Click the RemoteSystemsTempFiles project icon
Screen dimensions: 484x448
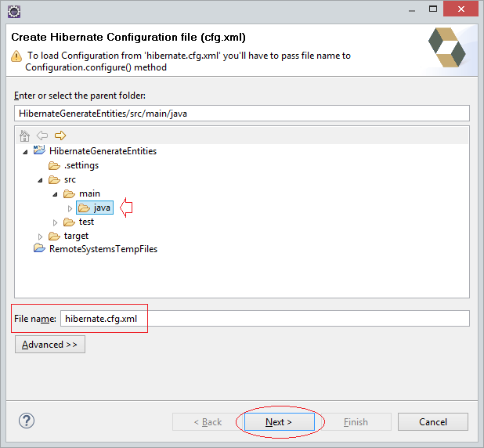[x=39, y=248]
